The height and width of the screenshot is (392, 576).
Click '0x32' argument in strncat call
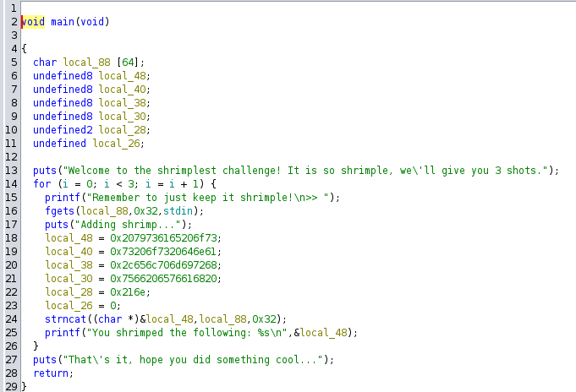[264, 319]
